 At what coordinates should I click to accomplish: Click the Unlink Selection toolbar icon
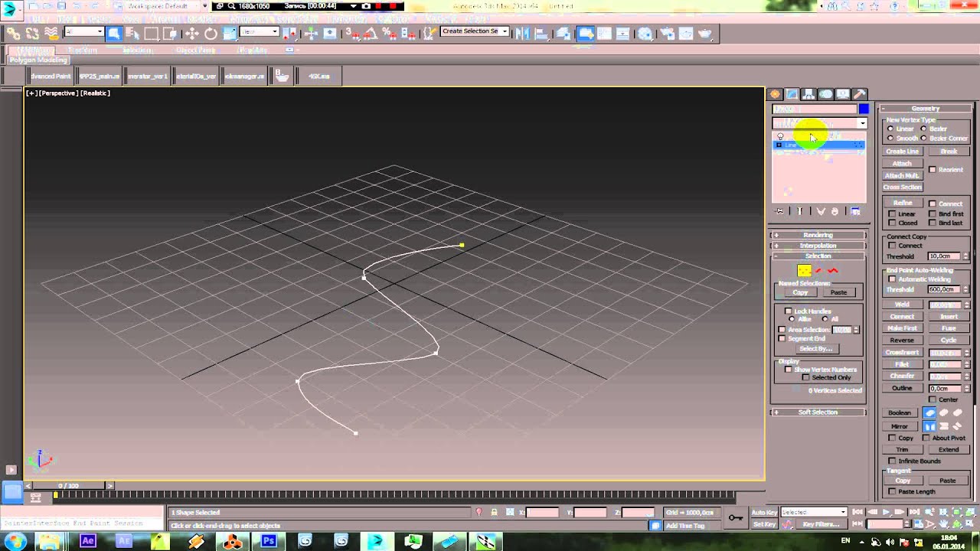(32, 34)
